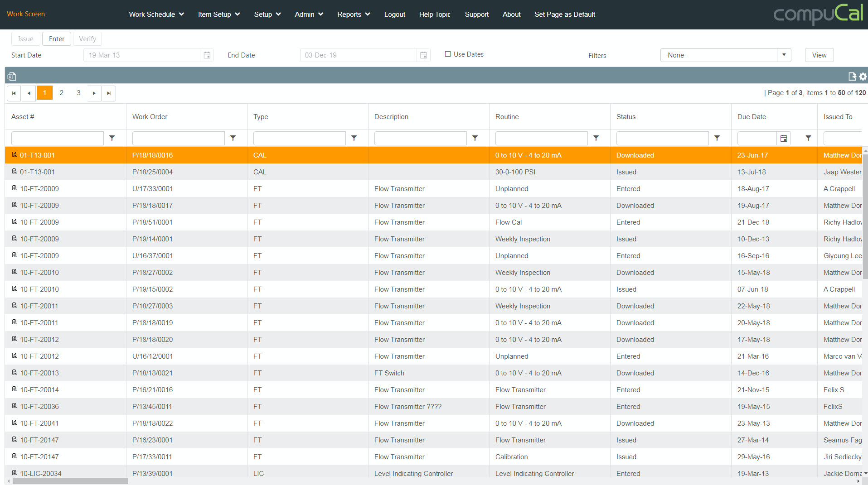Viewport: 868px width, 485px height.
Task: Click the document export icon beside gear
Action: (852, 77)
